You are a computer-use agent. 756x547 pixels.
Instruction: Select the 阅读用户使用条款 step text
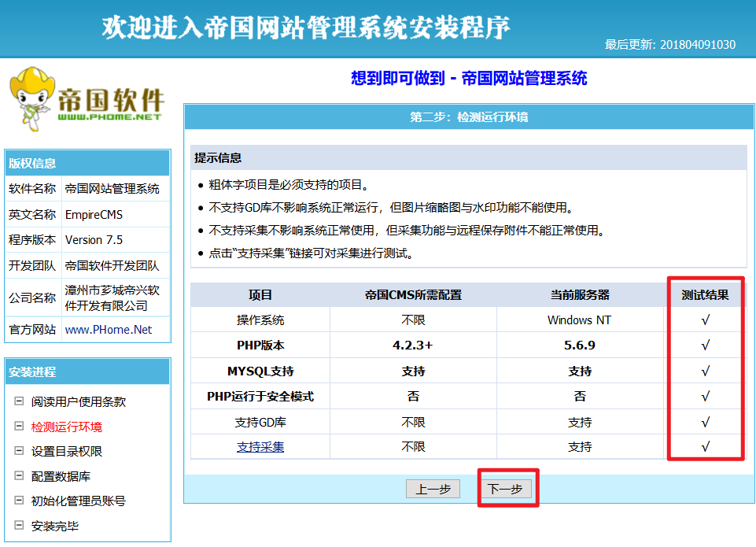click(x=79, y=402)
